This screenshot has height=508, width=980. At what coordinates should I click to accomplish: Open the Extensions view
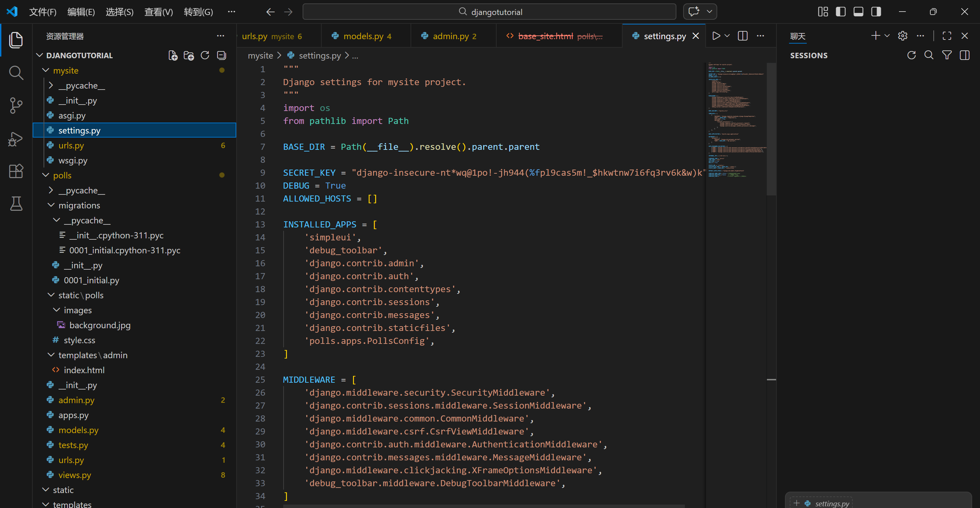(x=16, y=171)
